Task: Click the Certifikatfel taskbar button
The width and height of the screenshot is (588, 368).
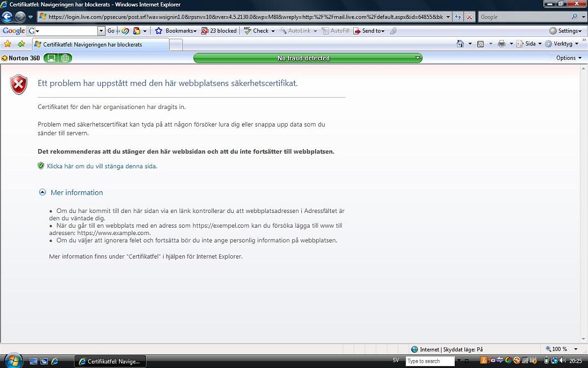Action: 110,361
